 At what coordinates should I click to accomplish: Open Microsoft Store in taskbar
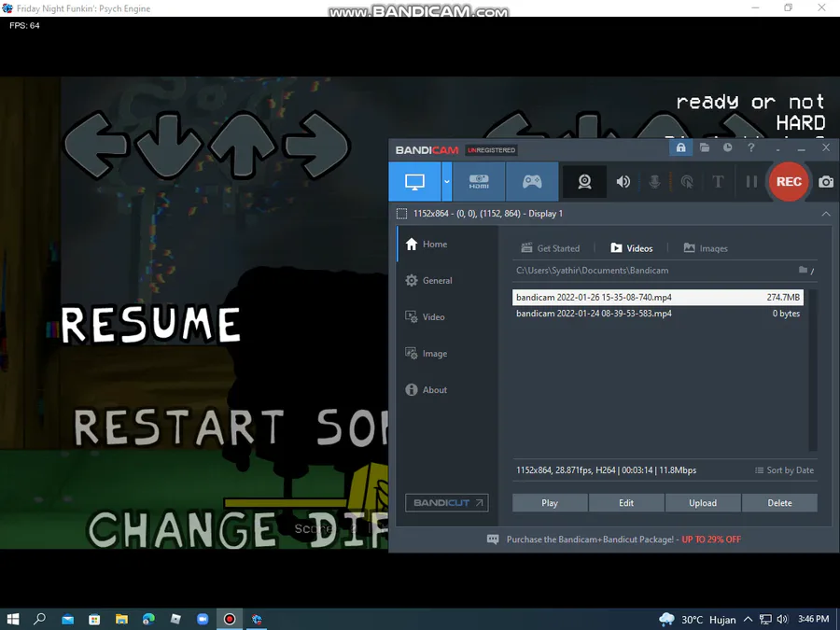(94, 620)
